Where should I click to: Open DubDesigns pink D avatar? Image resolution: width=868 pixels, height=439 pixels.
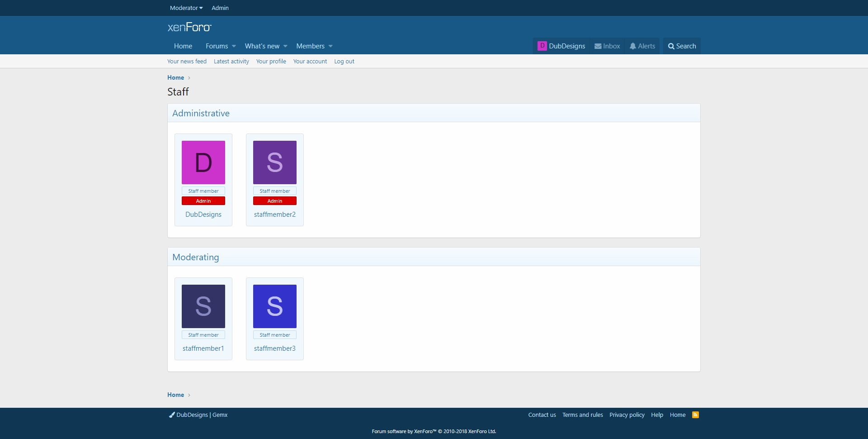coord(203,162)
